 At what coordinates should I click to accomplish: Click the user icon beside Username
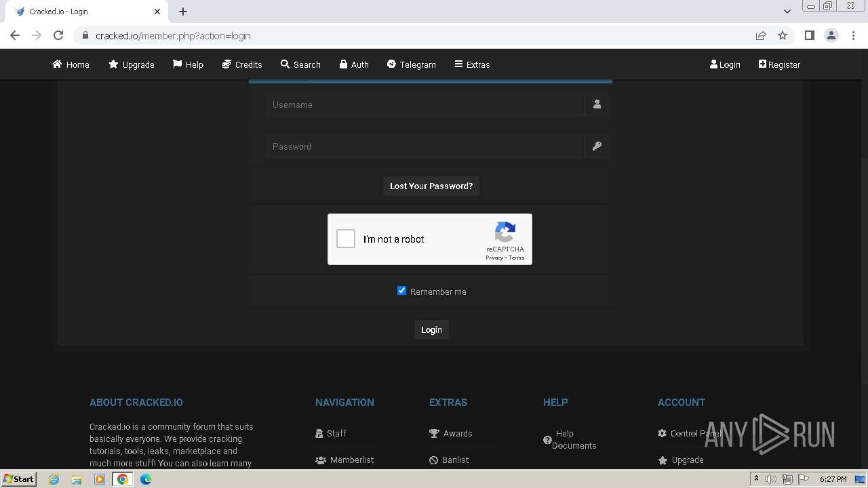click(x=597, y=104)
